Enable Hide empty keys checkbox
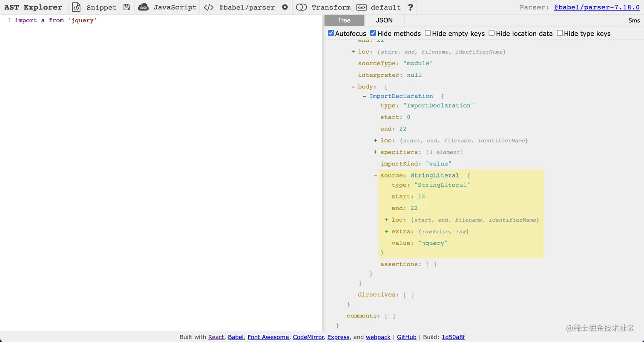This screenshot has height=342, width=644. [428, 33]
